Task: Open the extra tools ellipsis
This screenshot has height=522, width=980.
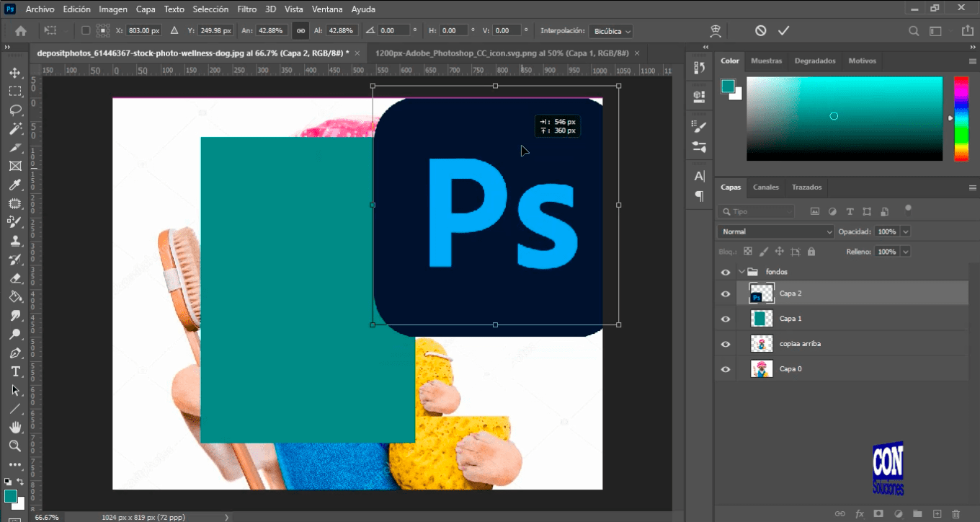Action: [14, 465]
